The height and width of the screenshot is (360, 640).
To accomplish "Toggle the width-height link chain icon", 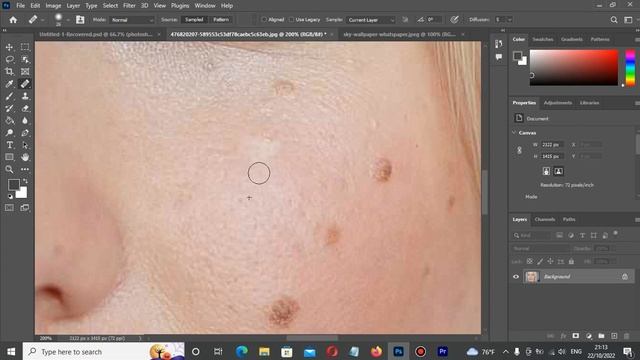I will click(x=519, y=151).
